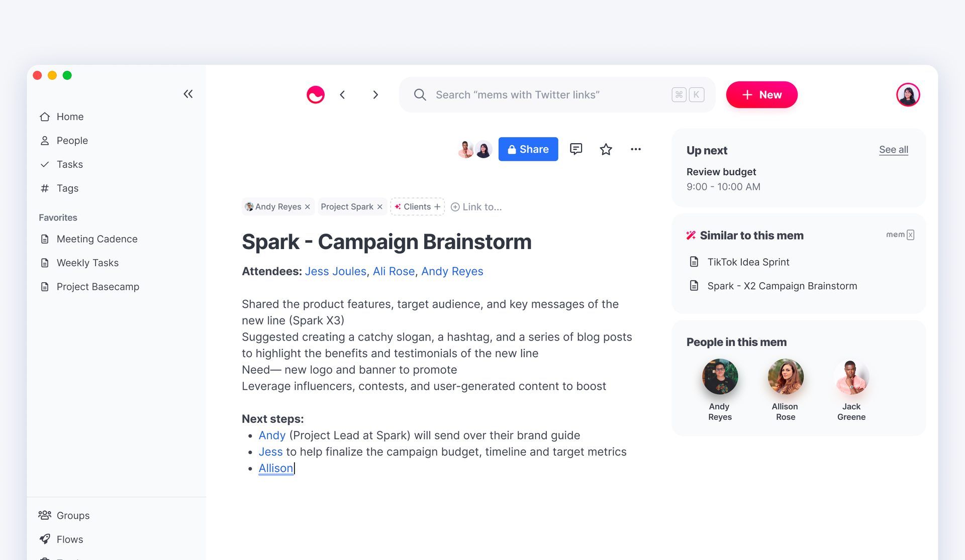The width and height of the screenshot is (965, 560).
Task: Click the Home sidebar icon
Action: tap(45, 116)
